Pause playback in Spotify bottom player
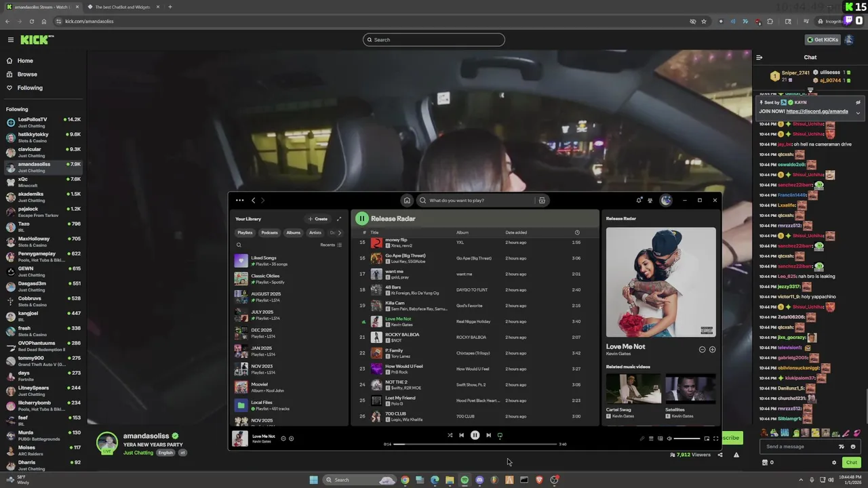 click(475, 435)
